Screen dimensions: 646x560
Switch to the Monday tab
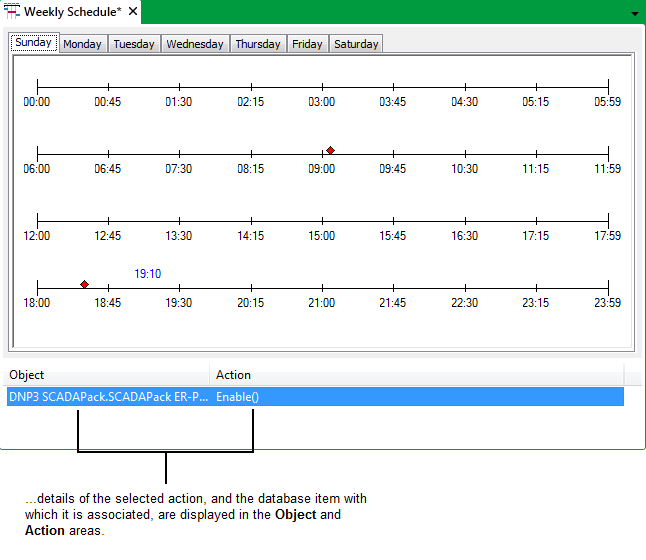[82, 44]
